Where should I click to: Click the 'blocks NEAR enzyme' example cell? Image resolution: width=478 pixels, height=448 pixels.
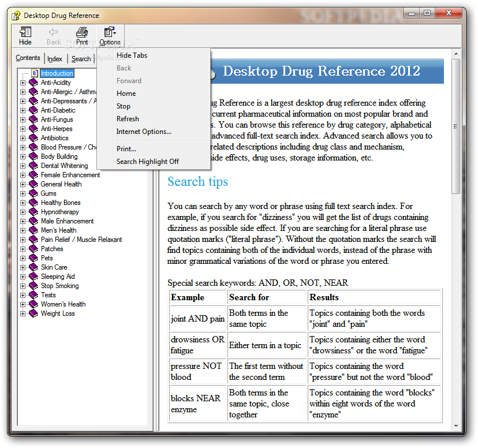197,404
